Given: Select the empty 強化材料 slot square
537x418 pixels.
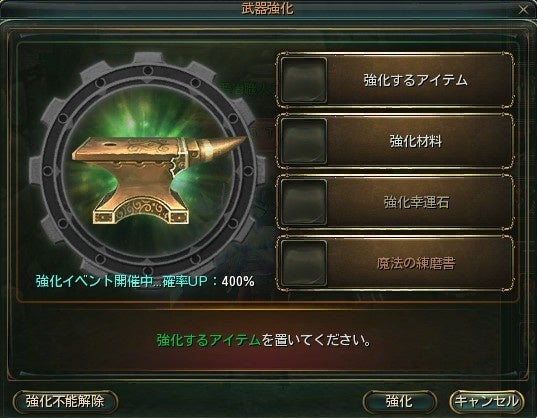Looking at the screenshot, I should pos(304,141).
